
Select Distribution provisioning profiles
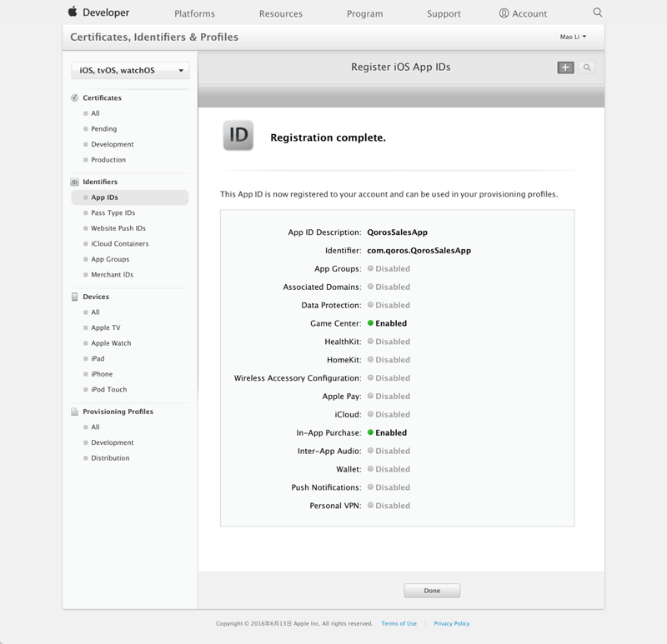tap(110, 458)
